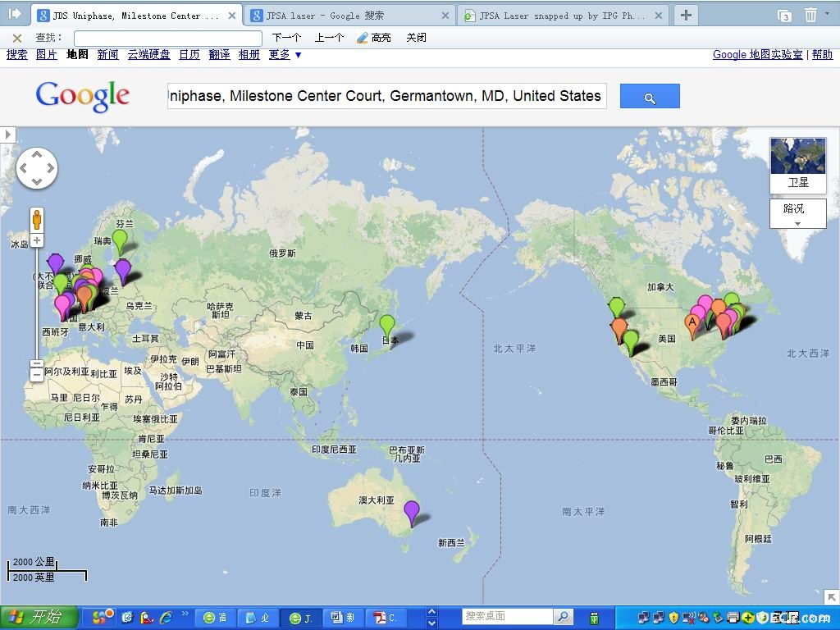The width and height of the screenshot is (840, 630).
Task: Click the desktop search magnifier button
Action: [x=563, y=617]
